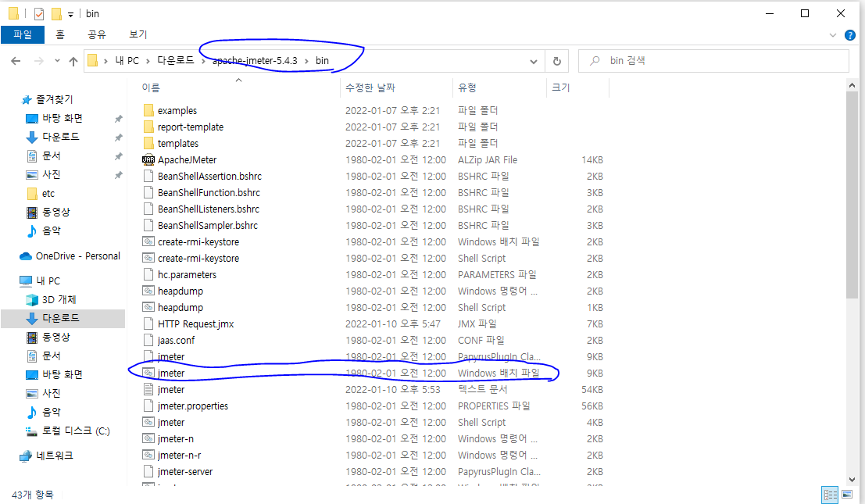Image resolution: width=865 pixels, height=504 pixels.
Task: Open 네트워크 in navigation pane
Action: (x=55, y=456)
